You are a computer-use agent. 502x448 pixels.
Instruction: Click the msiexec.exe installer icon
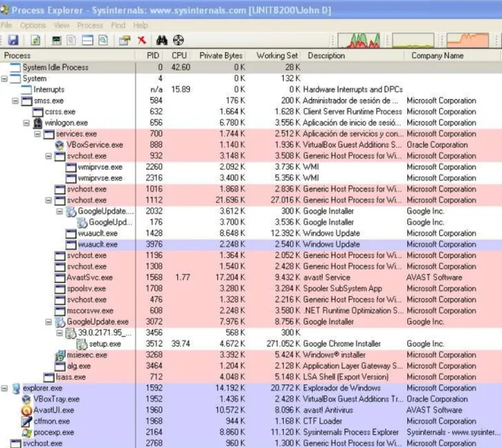coord(60,355)
